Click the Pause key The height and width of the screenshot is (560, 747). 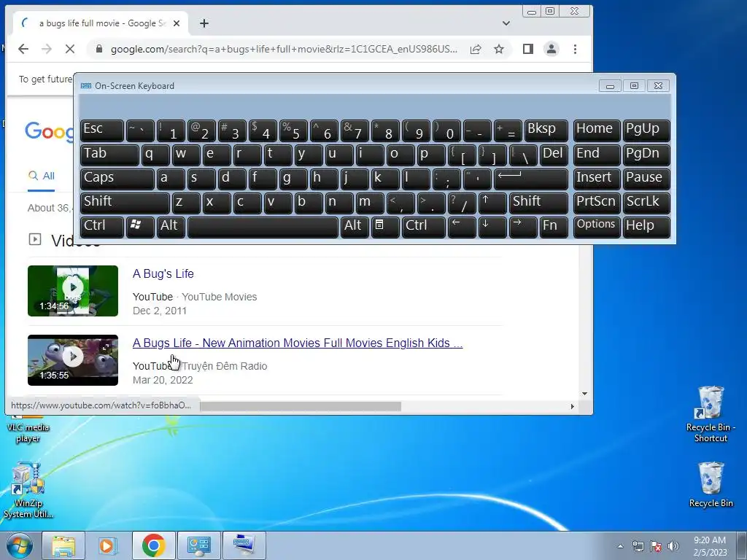(646, 179)
